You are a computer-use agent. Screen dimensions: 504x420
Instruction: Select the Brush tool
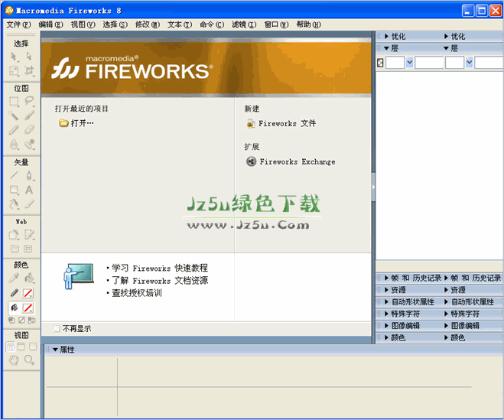pos(29,116)
